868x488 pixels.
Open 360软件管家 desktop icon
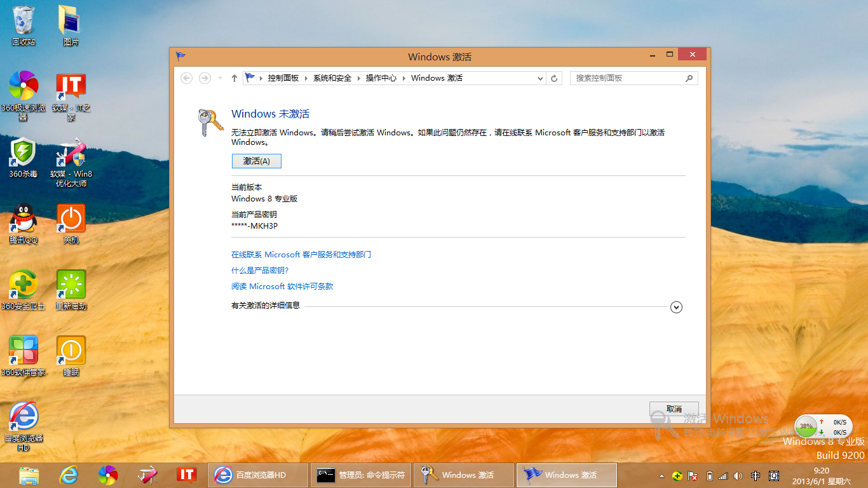(24, 356)
